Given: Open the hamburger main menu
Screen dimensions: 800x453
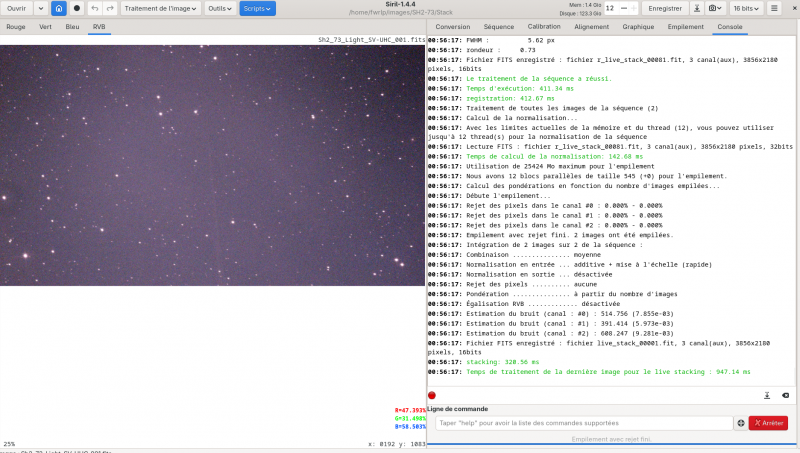Looking at the screenshot, I should pos(774,8).
